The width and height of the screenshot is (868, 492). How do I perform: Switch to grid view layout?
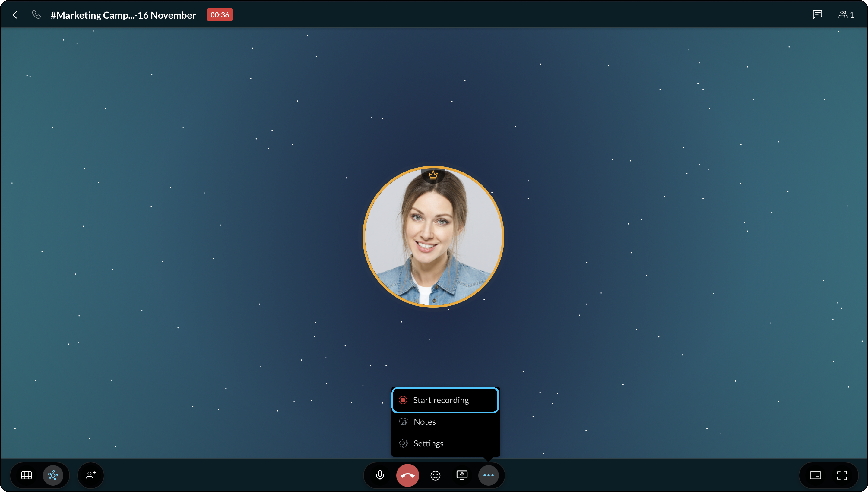(x=26, y=475)
